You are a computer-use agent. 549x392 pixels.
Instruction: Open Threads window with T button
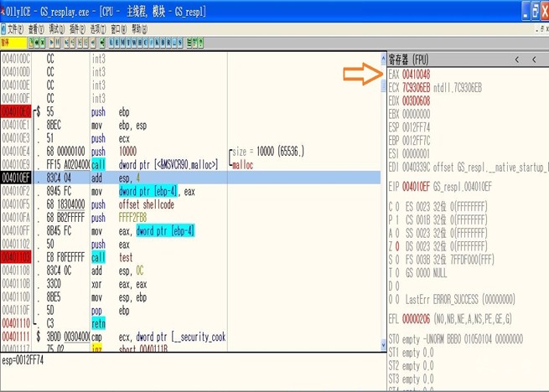(x=128, y=43)
